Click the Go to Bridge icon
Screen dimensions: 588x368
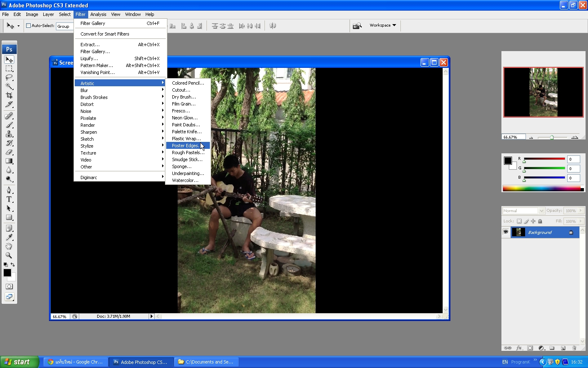click(x=357, y=26)
